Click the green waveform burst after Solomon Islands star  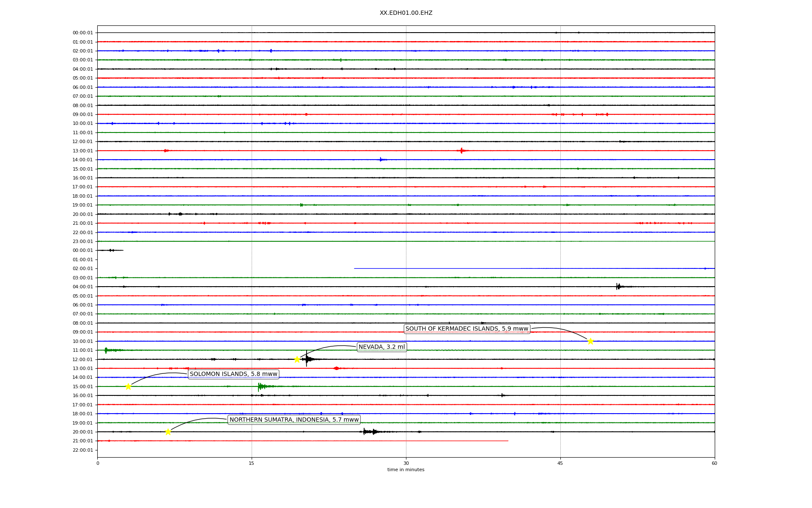[x=261, y=386]
